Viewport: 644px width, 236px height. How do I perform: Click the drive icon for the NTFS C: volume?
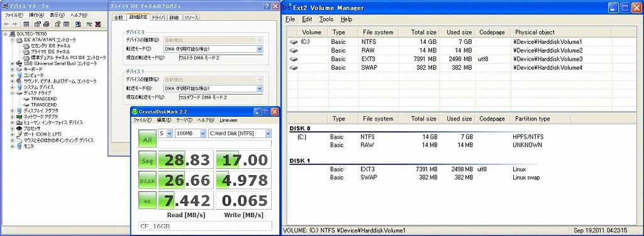[x=293, y=42]
